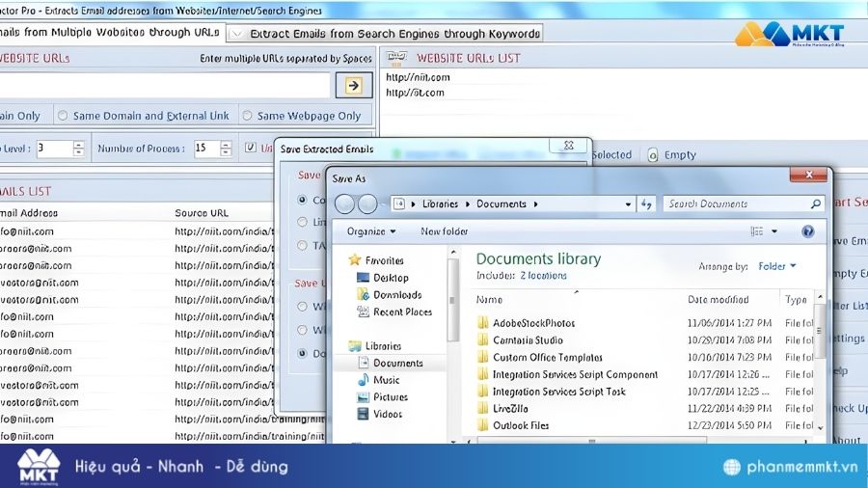Expand the address bar history dropdown

point(628,204)
